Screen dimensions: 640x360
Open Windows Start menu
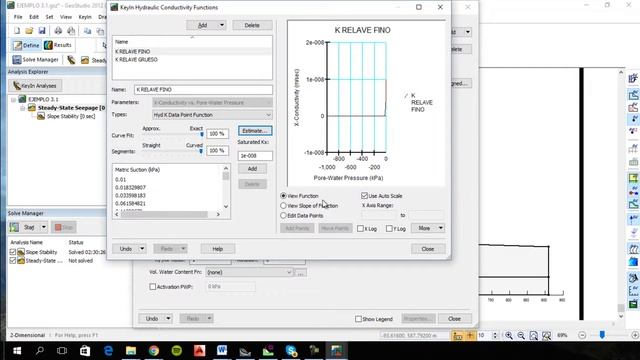17,351
